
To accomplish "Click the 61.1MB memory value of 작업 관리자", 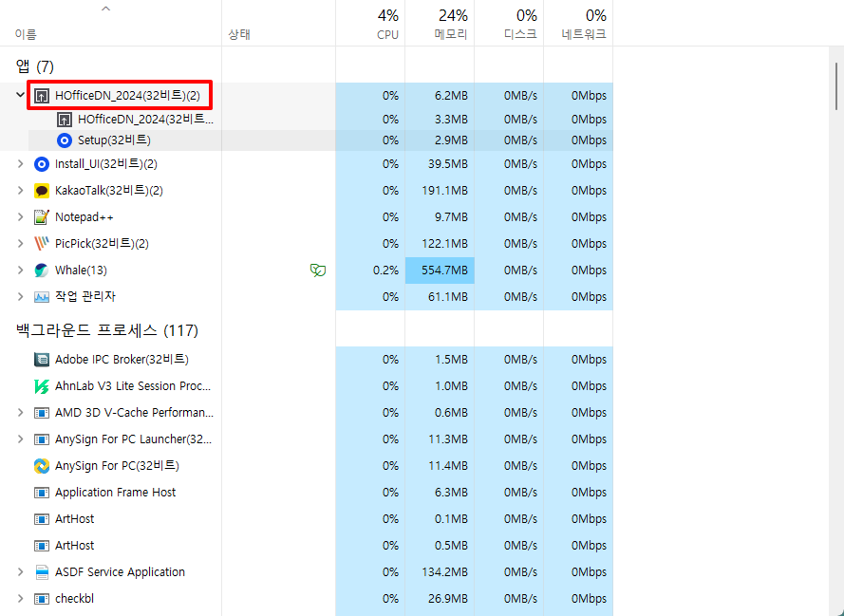I will point(448,297).
